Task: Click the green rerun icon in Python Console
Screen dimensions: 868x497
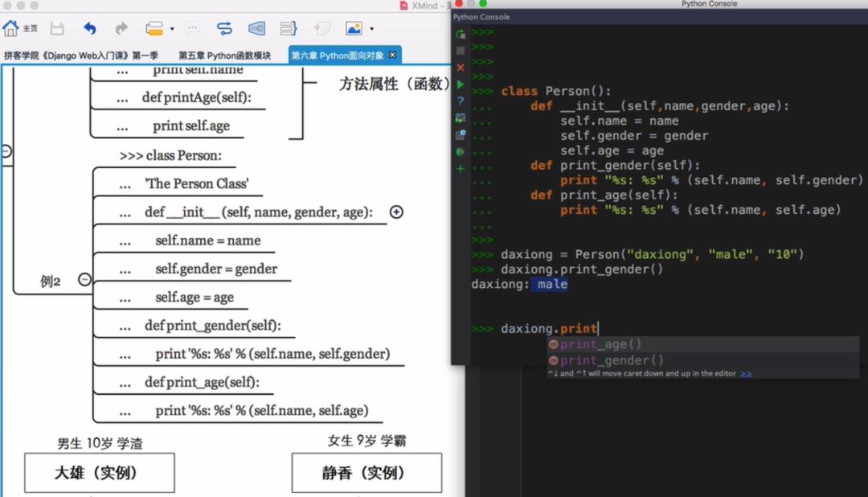Action: point(459,34)
